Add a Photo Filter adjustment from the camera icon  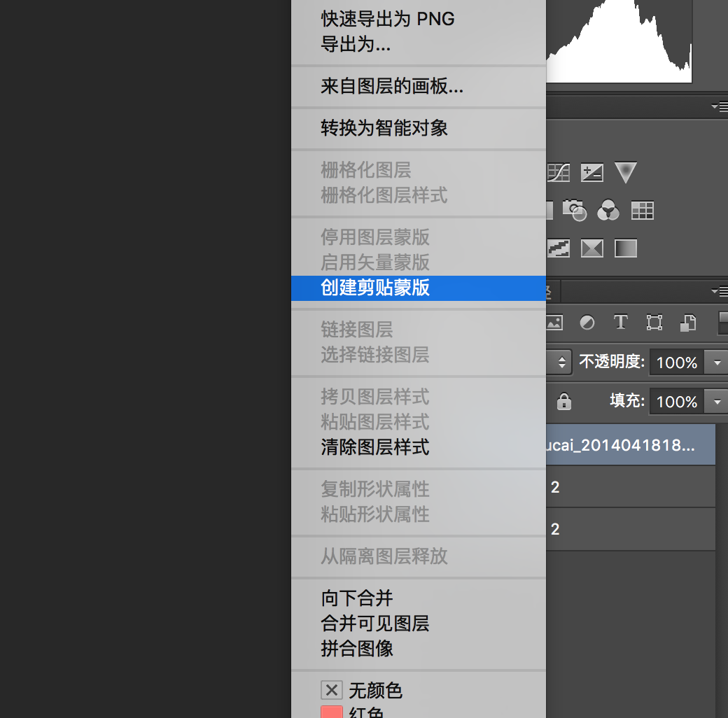575,210
